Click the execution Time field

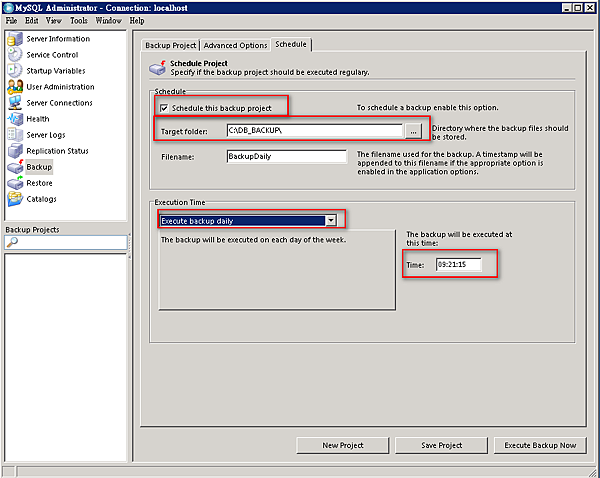click(x=458, y=264)
